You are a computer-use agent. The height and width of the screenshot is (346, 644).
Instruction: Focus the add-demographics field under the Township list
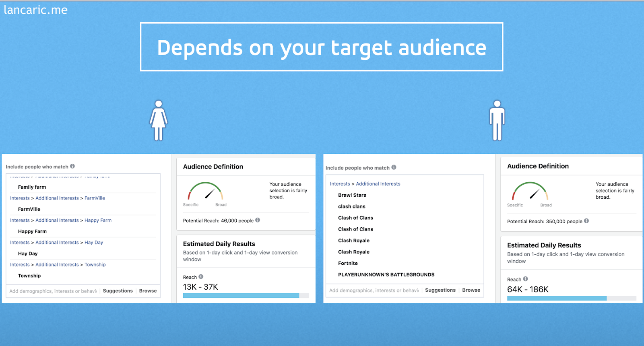click(53, 291)
